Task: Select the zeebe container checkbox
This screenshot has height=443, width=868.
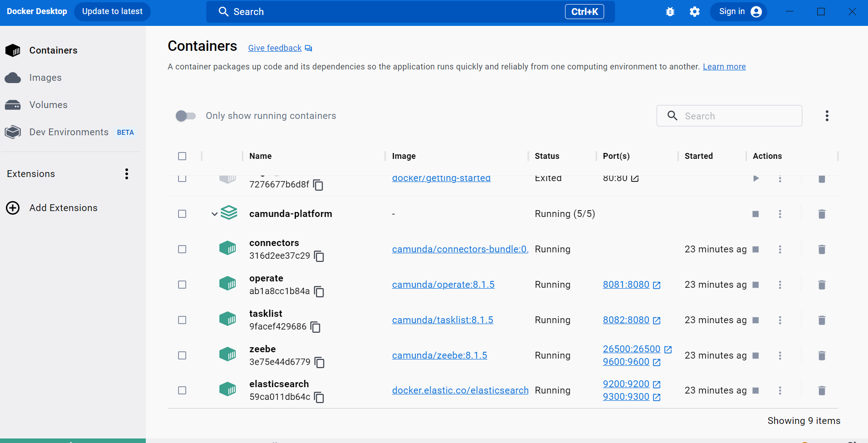Action: (x=182, y=355)
